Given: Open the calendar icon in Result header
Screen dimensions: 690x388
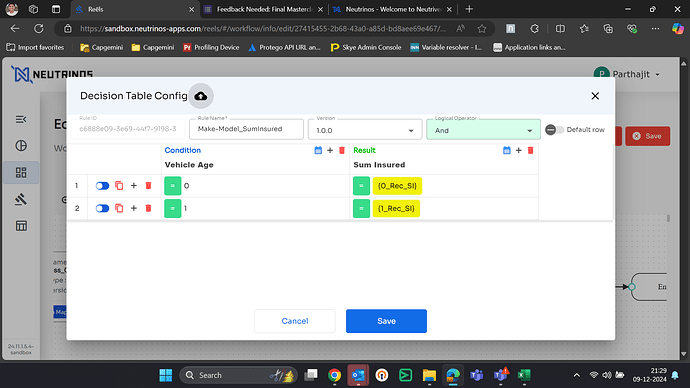Looking at the screenshot, I should coord(506,150).
